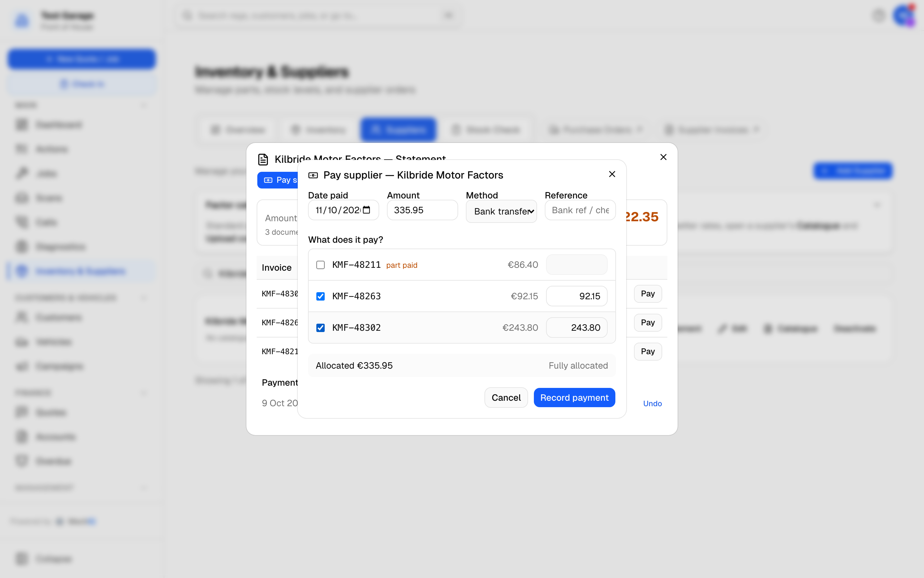Click the Reference bank ref input field
The width and height of the screenshot is (924, 578).
point(580,210)
